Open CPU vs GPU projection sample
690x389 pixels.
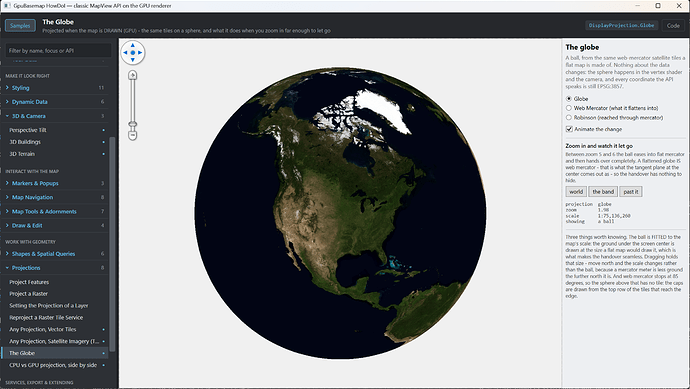tap(55, 365)
